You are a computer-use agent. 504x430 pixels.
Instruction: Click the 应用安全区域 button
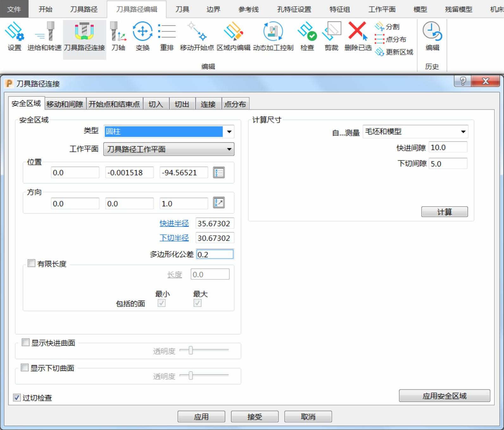tap(444, 396)
